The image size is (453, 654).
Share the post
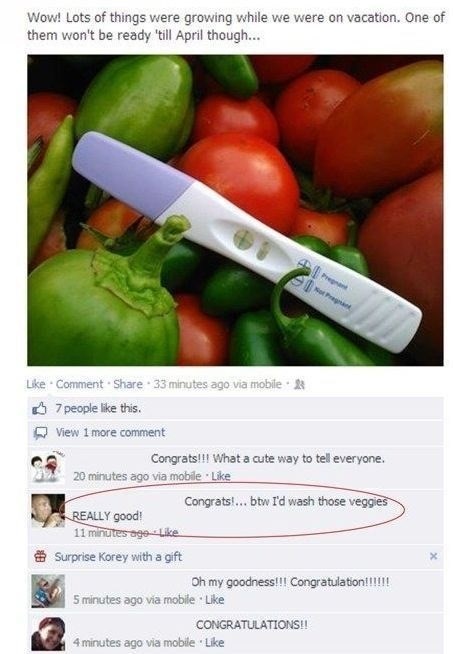128,384
